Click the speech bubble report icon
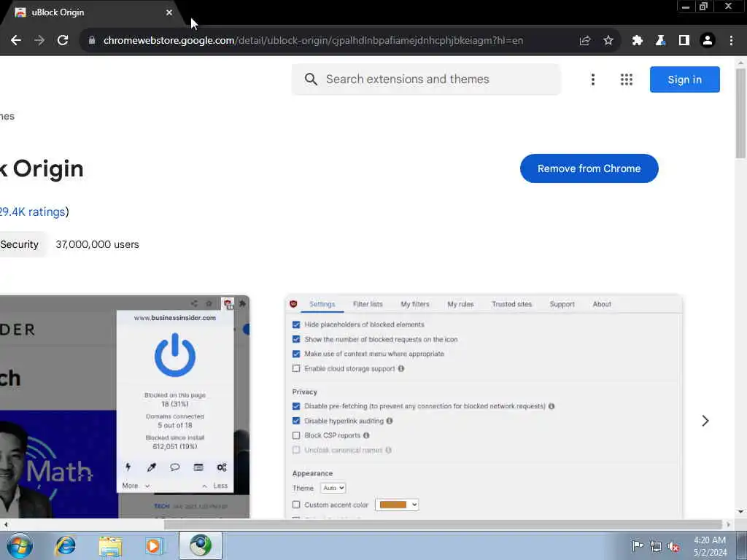This screenshot has height=560, width=747. tap(175, 467)
